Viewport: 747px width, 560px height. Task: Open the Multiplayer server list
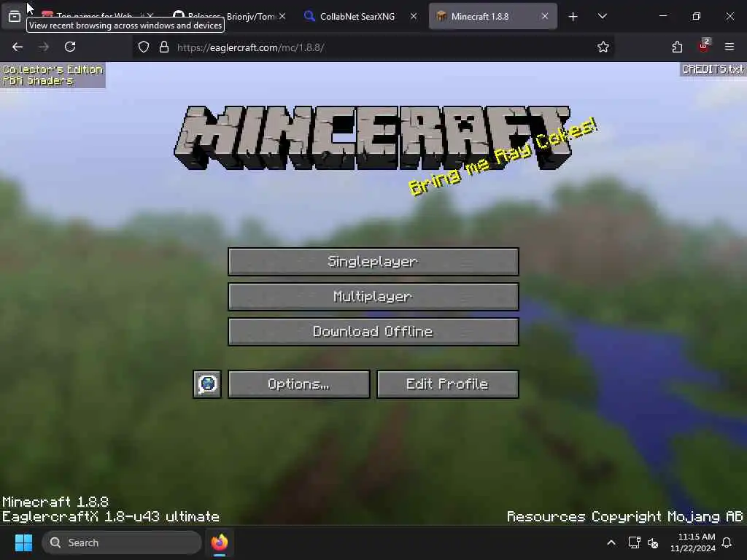373,297
